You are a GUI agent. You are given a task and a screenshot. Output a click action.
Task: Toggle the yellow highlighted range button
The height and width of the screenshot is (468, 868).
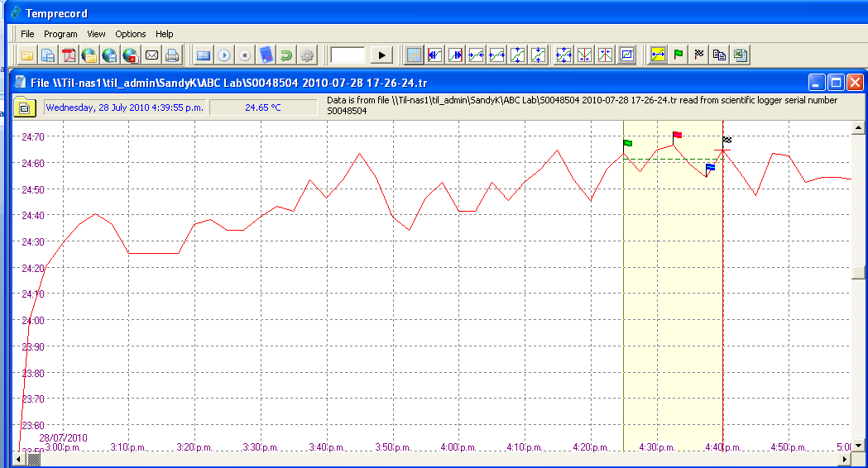point(658,55)
